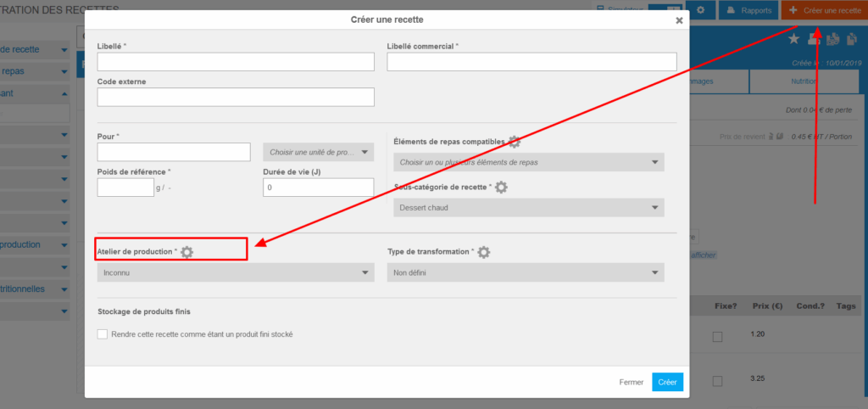This screenshot has height=409, width=868.
Task: Click gear icon beside Type de transformation
Action: click(x=484, y=252)
